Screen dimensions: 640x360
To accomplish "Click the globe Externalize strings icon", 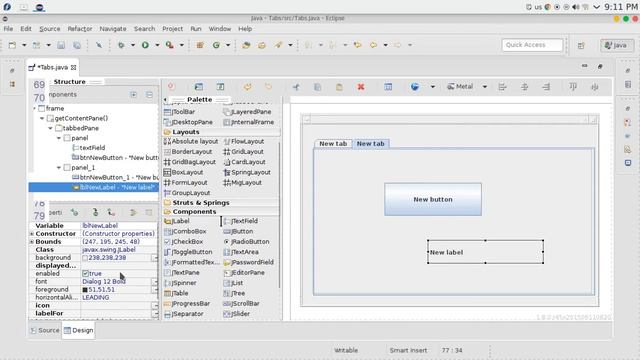I will point(415,87).
